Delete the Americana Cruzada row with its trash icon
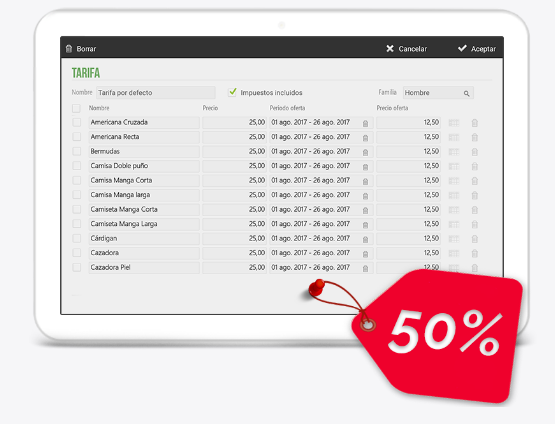The width and height of the screenshot is (555, 424). pyautogui.click(x=475, y=123)
